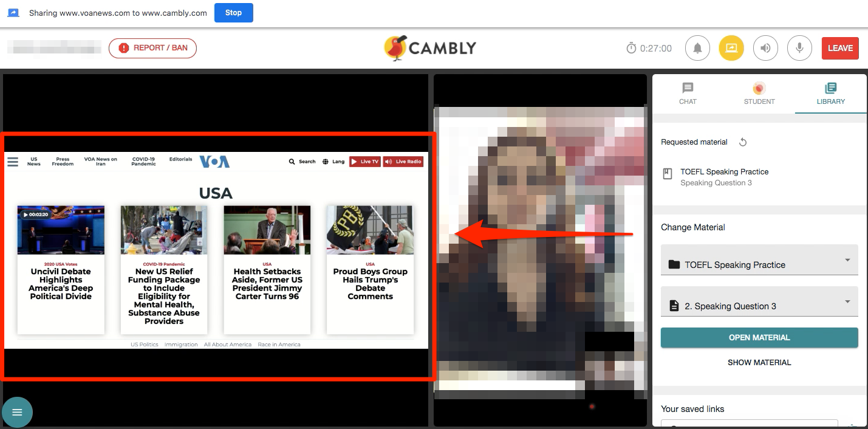Open VOA News on Iran link

(x=101, y=162)
